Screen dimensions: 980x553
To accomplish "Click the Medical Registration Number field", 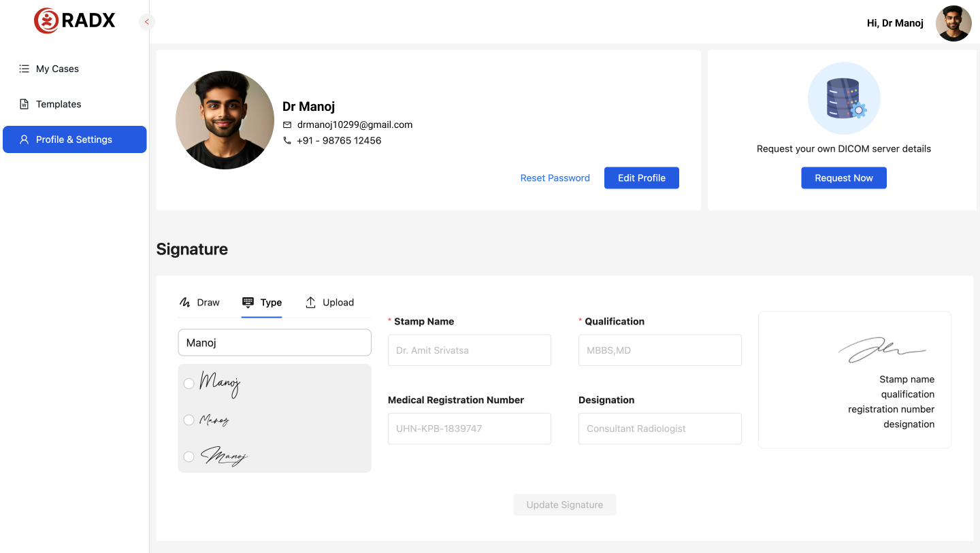I will (x=469, y=429).
